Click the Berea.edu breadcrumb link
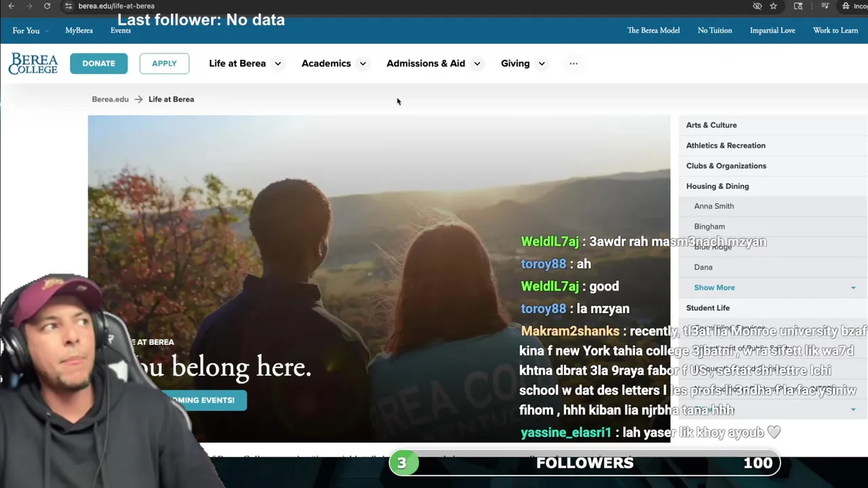 coord(110,100)
